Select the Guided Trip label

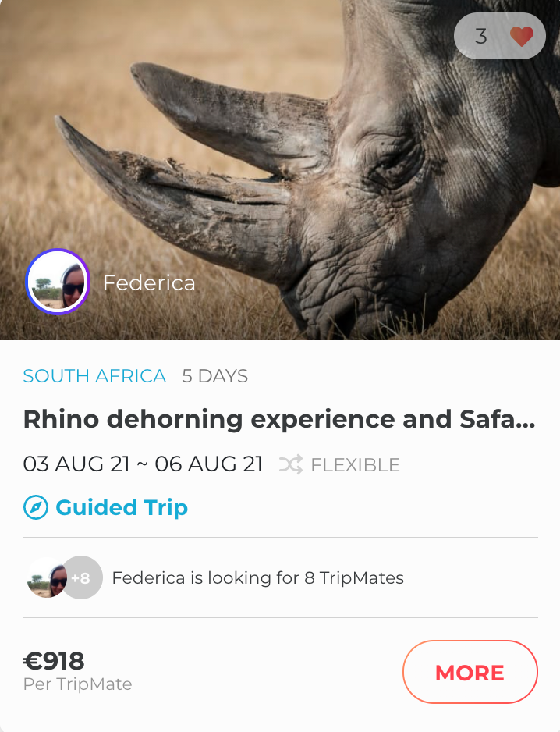(122, 508)
